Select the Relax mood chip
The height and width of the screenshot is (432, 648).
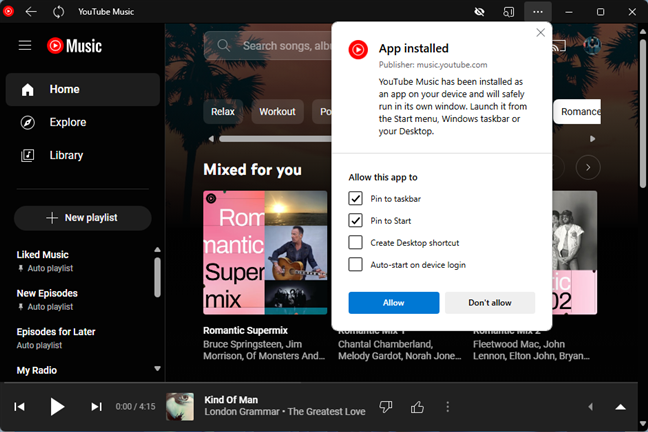(x=223, y=112)
